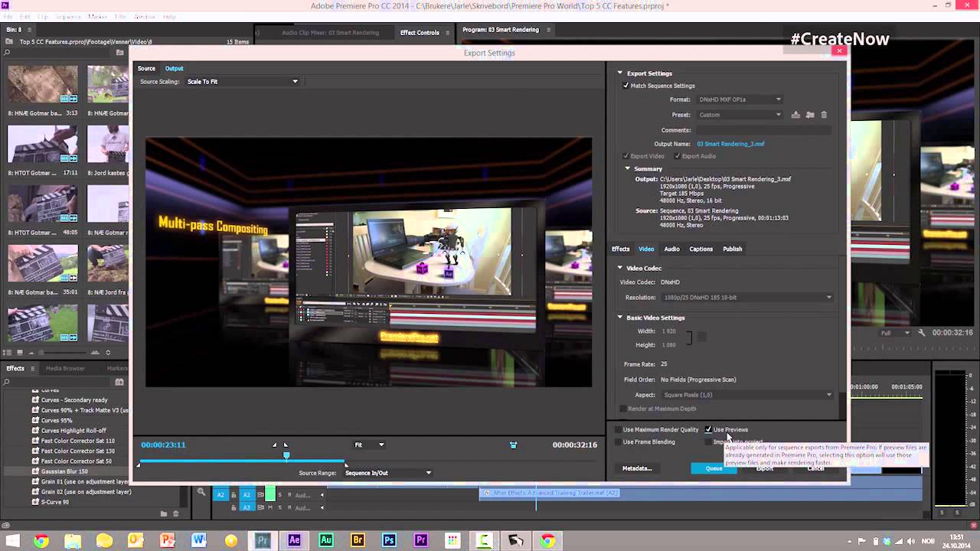Click the Set Out Point marker icon
The height and width of the screenshot is (551, 980).
click(286, 445)
